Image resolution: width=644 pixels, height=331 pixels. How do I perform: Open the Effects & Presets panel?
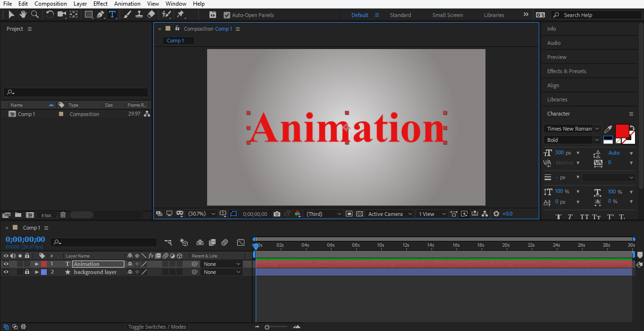coord(567,71)
